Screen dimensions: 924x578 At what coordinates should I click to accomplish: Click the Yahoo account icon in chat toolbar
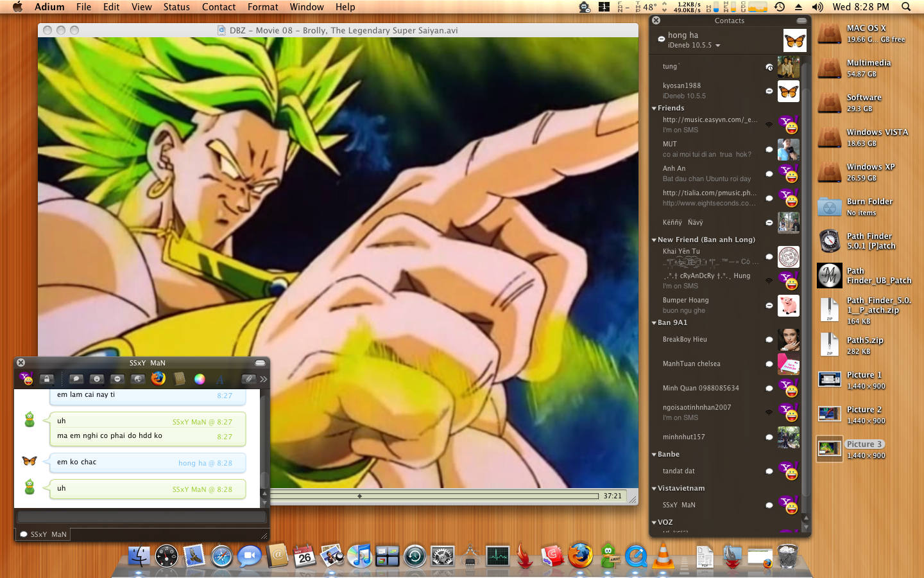[26, 379]
